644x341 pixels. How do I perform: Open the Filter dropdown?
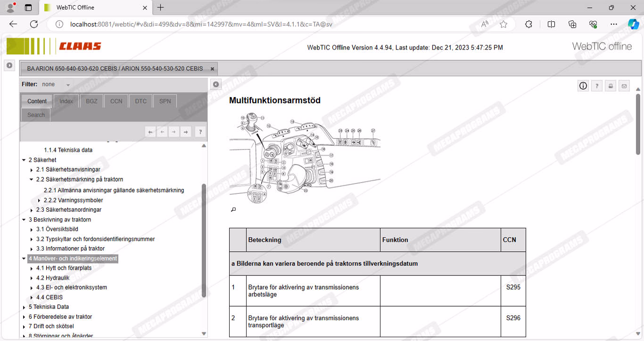point(68,85)
